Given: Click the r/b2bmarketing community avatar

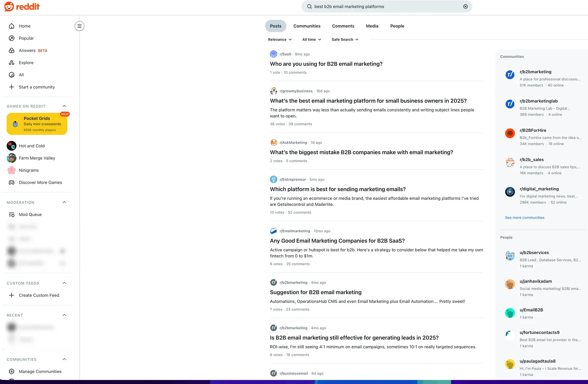Looking at the screenshot, I should point(510,75).
